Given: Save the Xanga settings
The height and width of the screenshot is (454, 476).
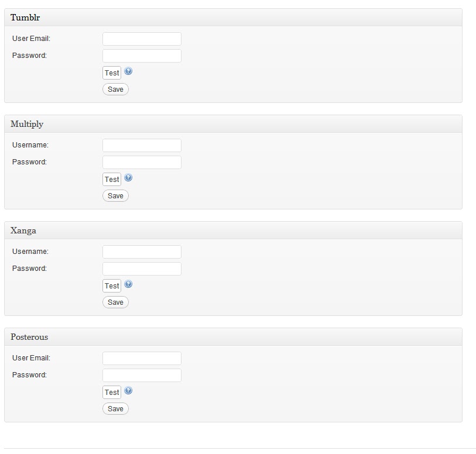Looking at the screenshot, I should (x=115, y=302).
